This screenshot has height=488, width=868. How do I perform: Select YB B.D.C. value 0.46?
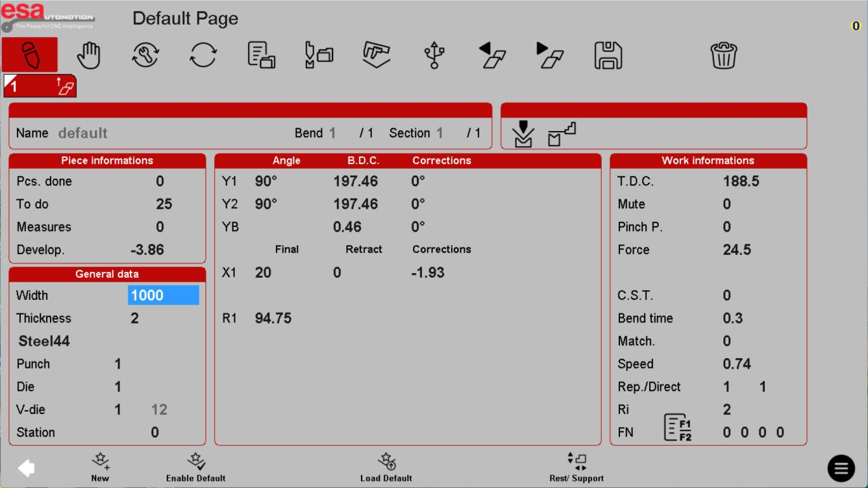(x=347, y=227)
